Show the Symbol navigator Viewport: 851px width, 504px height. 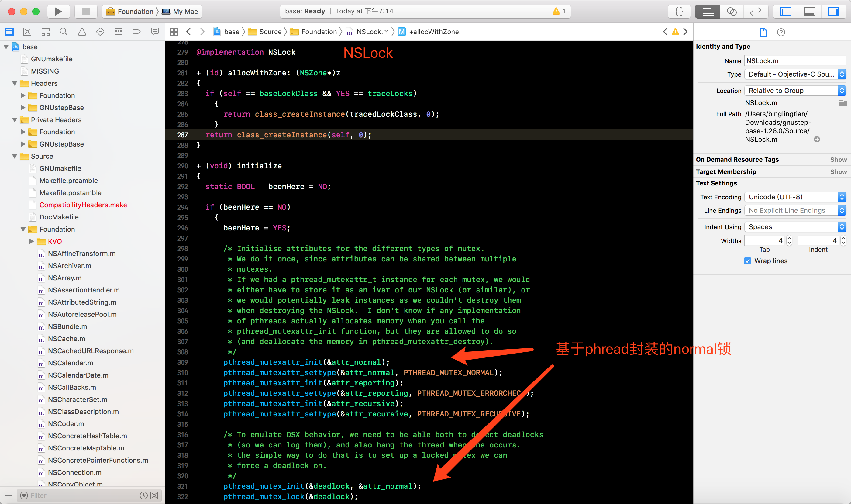[x=46, y=32]
